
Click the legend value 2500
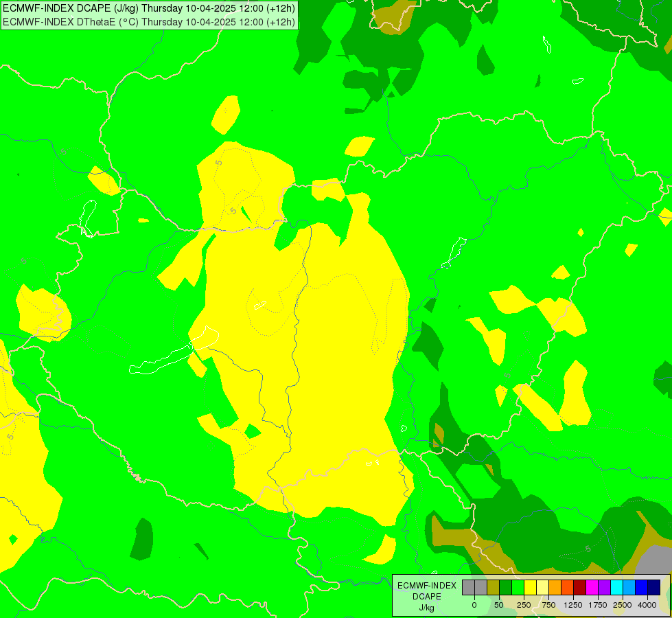[x=623, y=605]
